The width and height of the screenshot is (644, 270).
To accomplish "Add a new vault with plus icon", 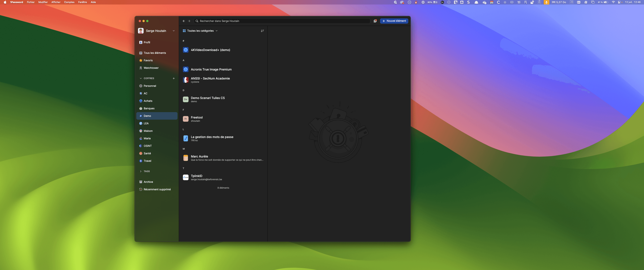I will (x=174, y=78).
